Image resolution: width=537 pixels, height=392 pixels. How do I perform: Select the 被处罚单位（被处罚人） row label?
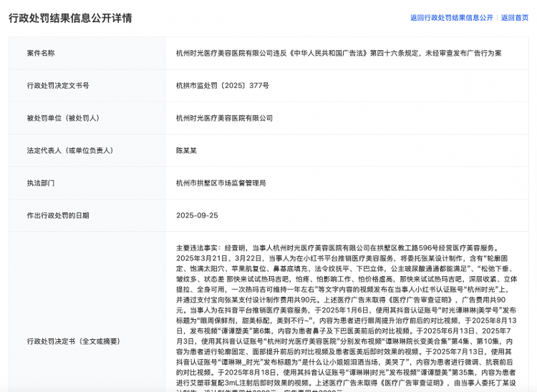tap(63, 118)
